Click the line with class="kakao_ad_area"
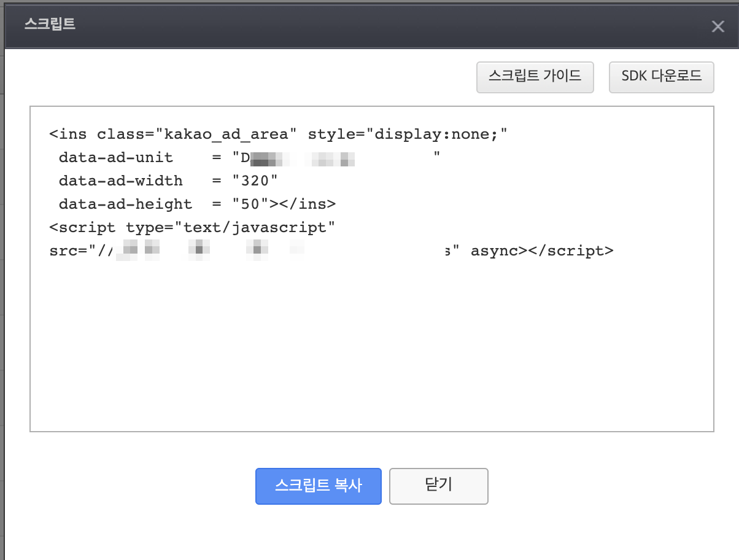This screenshot has width=739, height=560. [279, 134]
